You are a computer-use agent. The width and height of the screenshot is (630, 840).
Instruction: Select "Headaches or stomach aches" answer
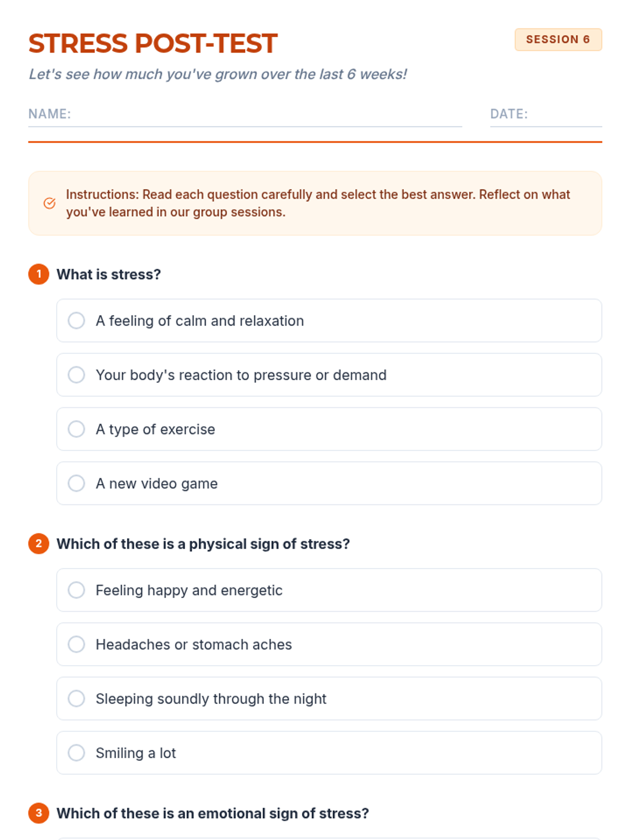tap(77, 644)
